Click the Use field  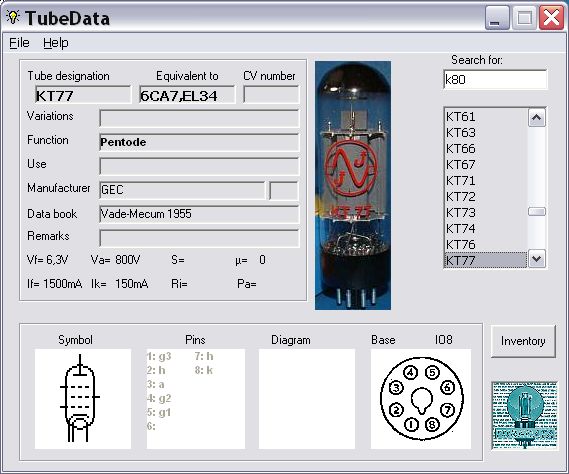tap(199, 166)
